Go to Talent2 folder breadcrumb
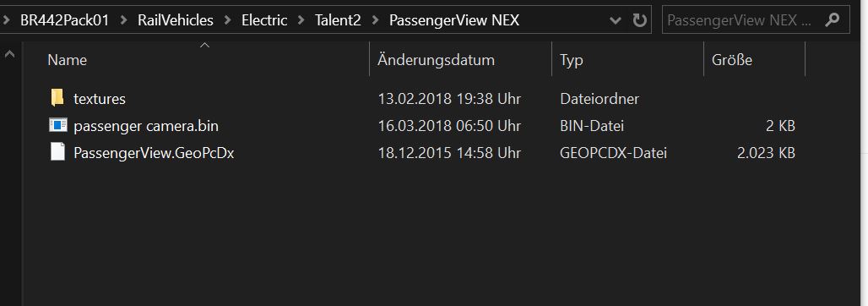 [x=338, y=20]
